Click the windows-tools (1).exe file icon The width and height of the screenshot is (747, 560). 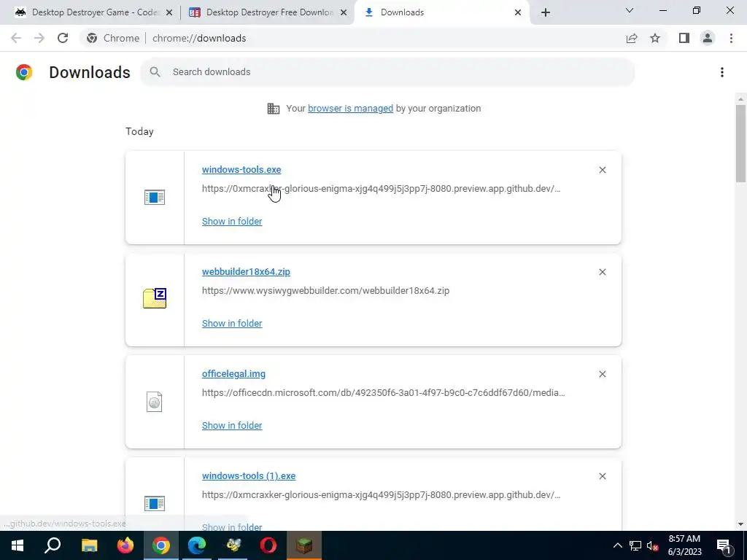[x=155, y=503]
